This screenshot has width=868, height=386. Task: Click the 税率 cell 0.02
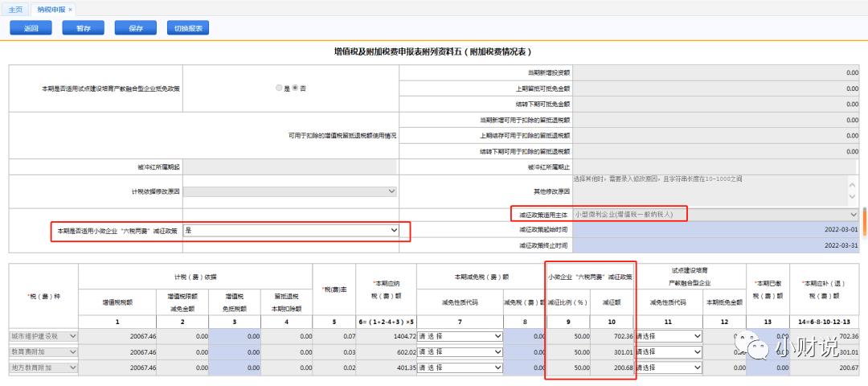point(334,368)
